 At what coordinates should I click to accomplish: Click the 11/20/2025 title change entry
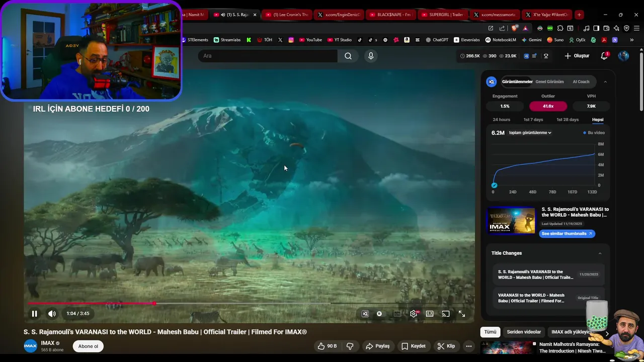(x=548, y=275)
